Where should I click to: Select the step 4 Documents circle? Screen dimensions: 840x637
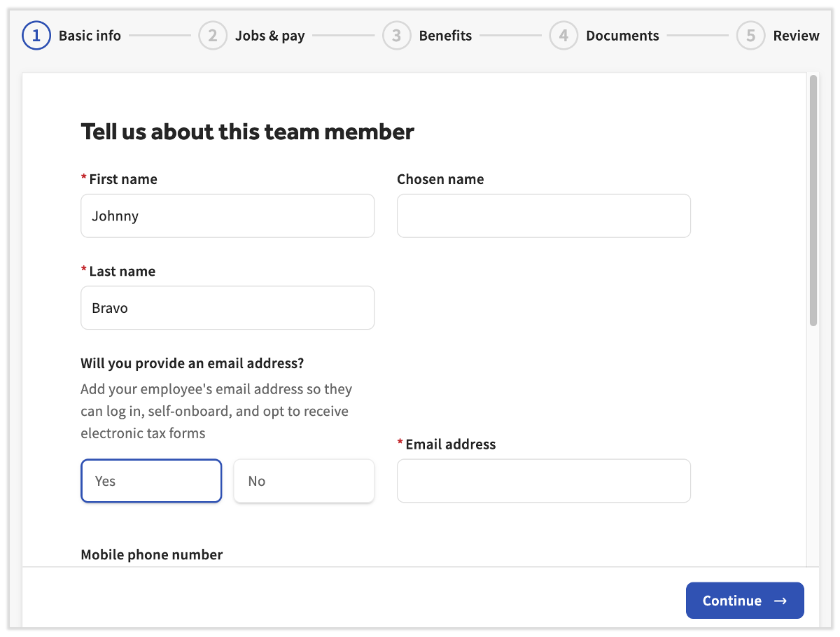tap(563, 36)
